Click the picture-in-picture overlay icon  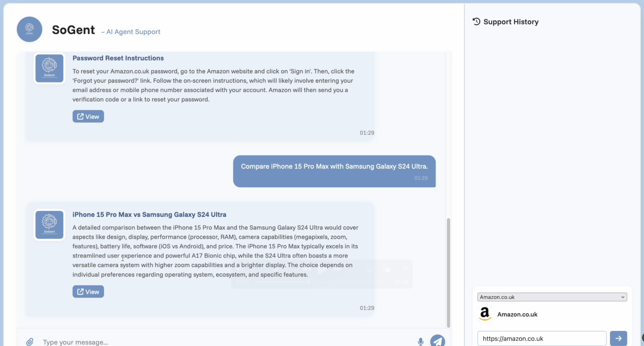click(386, 269)
